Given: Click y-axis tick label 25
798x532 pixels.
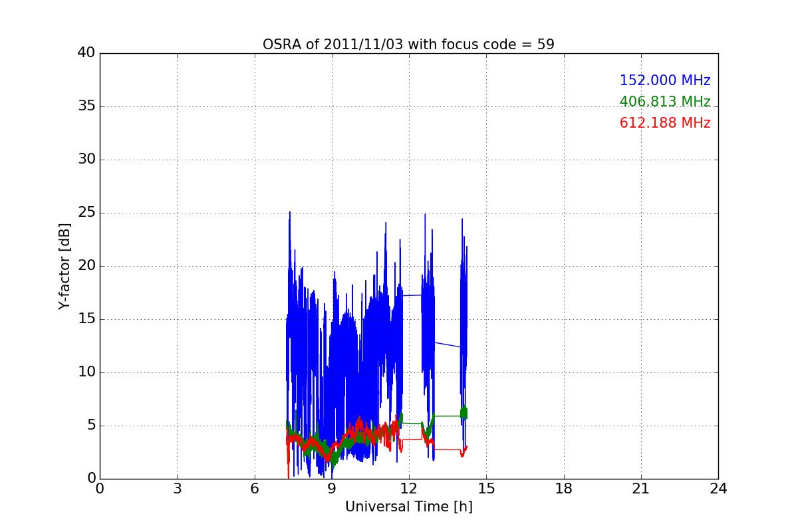Looking at the screenshot, I should (x=86, y=213).
